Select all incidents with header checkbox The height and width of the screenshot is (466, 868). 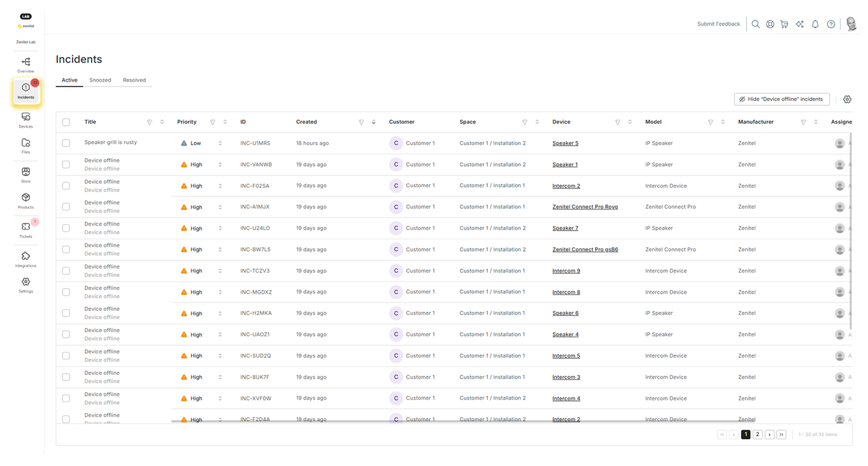point(66,122)
